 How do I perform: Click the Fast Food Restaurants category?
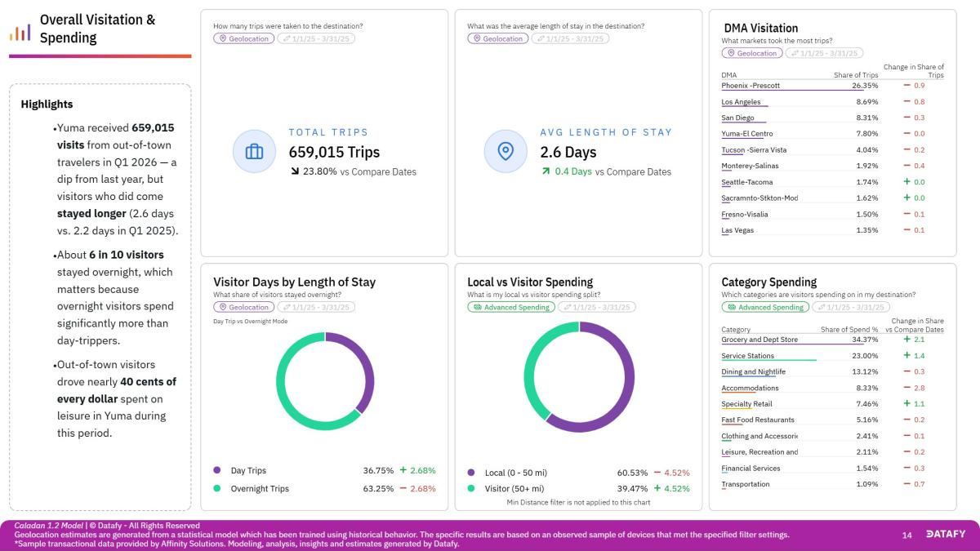tap(758, 420)
